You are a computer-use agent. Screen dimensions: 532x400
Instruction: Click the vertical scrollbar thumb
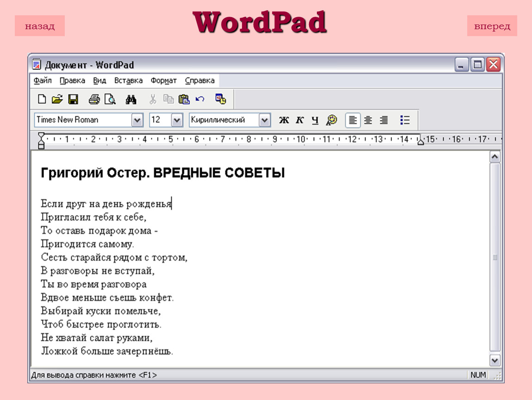tap(495, 257)
